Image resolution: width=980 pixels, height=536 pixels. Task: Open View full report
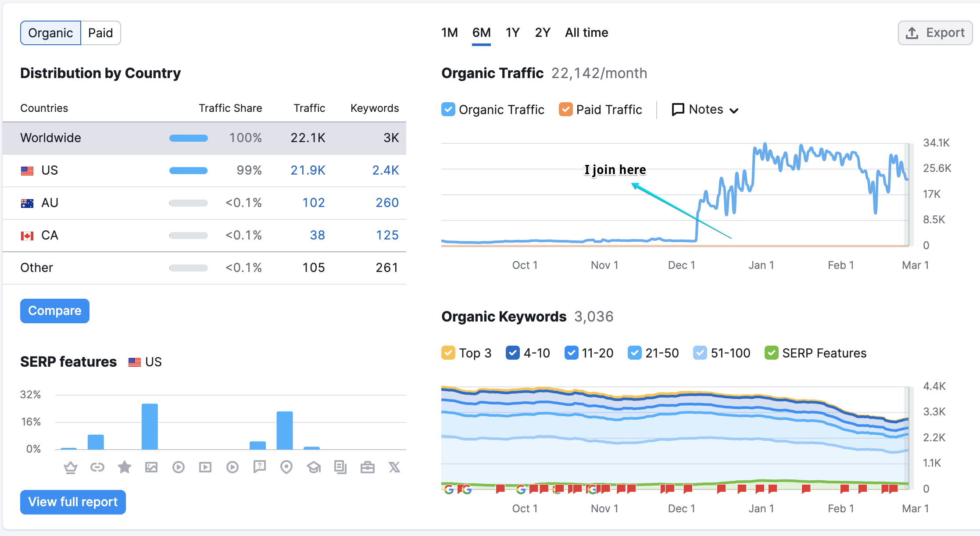coord(73,502)
